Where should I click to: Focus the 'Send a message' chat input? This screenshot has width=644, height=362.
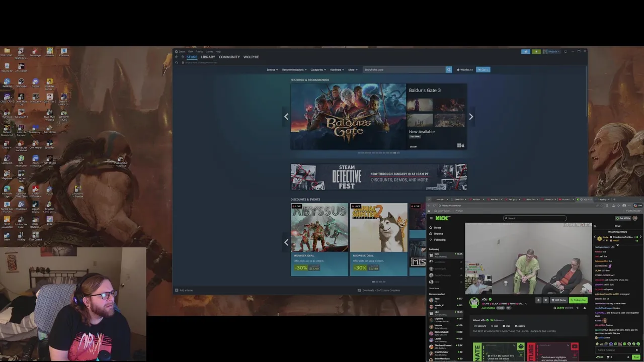click(617, 350)
